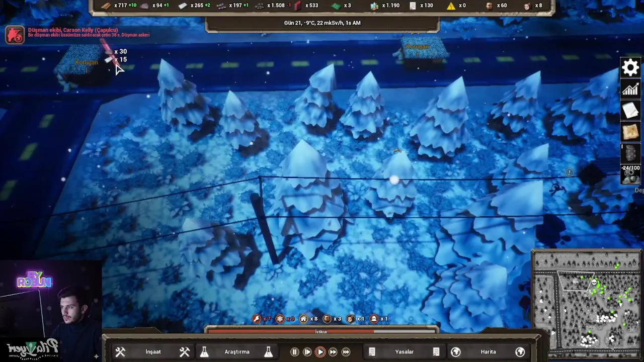This screenshot has height=362, width=644.
Task: Open the Harita map menu
Action: 488,352
